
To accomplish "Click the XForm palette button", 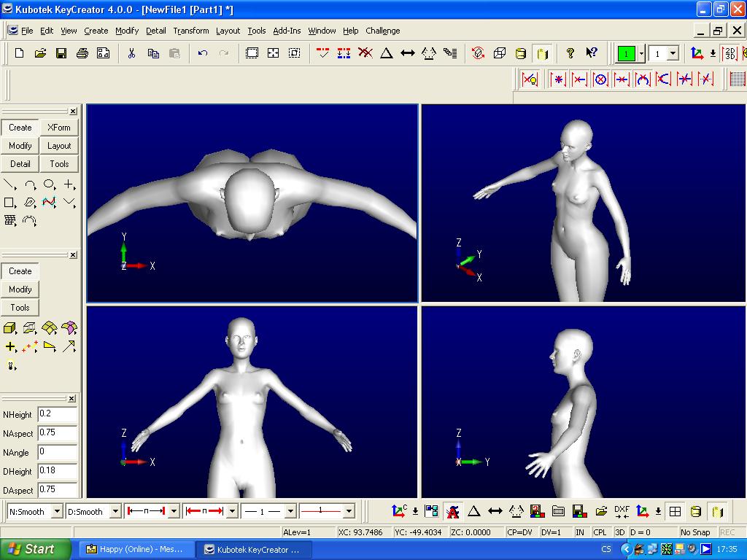I will point(59,128).
